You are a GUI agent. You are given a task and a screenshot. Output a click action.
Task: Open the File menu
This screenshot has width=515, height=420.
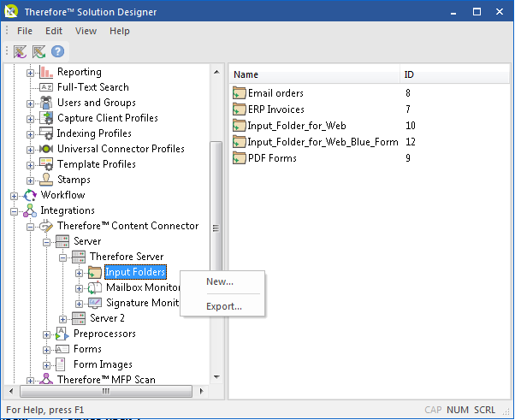tap(25, 31)
